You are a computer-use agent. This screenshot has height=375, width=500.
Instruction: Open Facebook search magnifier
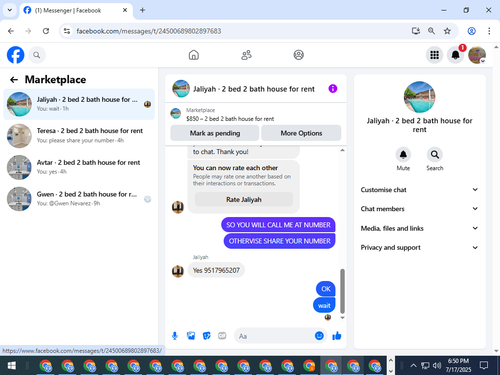[37, 55]
